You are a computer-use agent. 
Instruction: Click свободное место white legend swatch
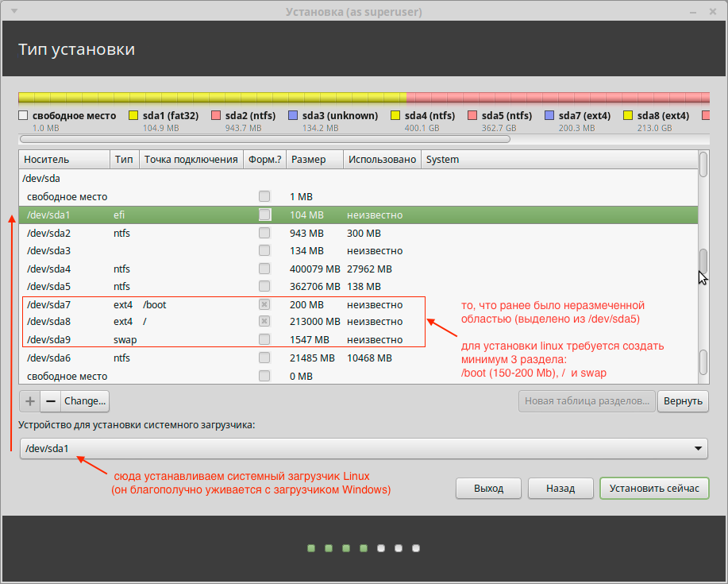[x=23, y=115]
